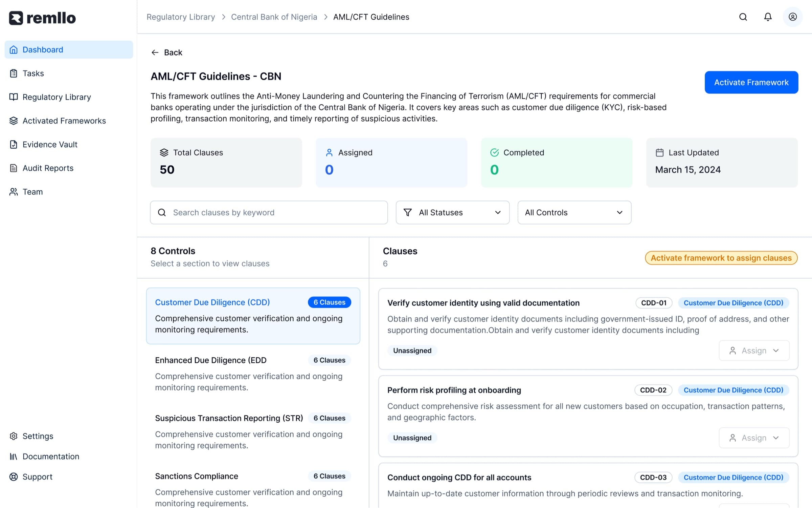Select Sanctions Compliance control
This screenshot has width=812, height=508.
[x=253, y=490]
